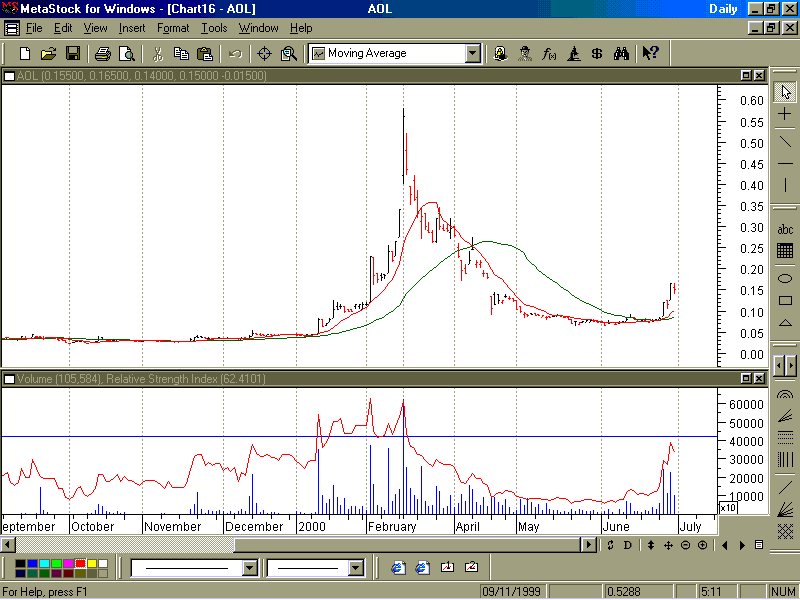The width and height of the screenshot is (800, 600).
Task: Print the AOL chart
Action: (103, 54)
